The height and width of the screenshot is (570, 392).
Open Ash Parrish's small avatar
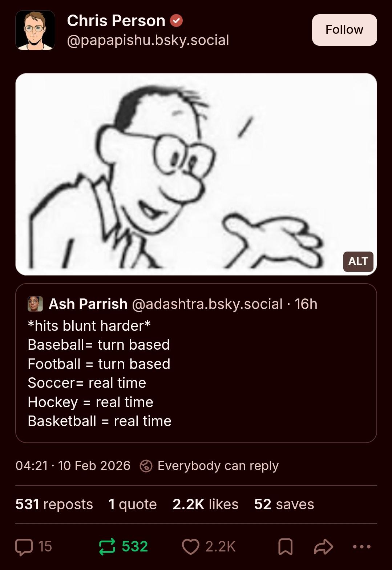(x=35, y=304)
